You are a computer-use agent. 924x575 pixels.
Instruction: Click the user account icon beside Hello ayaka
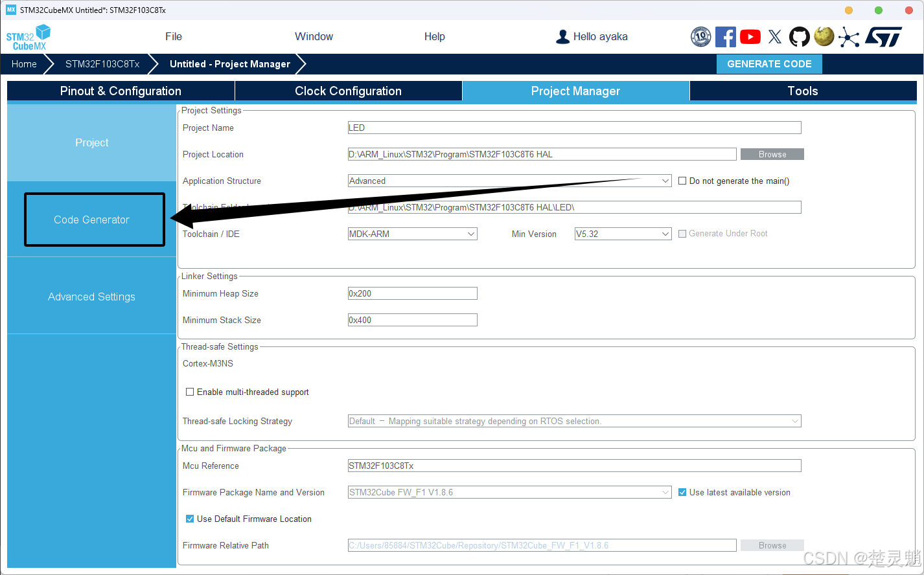(x=562, y=37)
